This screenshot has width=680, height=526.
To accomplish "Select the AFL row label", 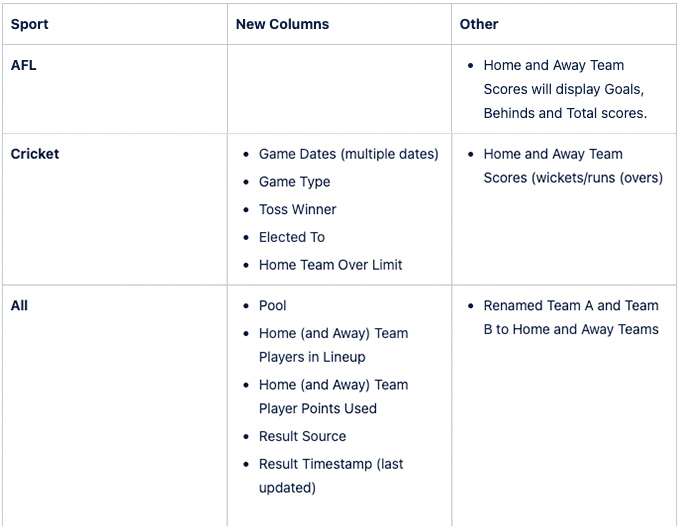I will pyautogui.click(x=23, y=65).
